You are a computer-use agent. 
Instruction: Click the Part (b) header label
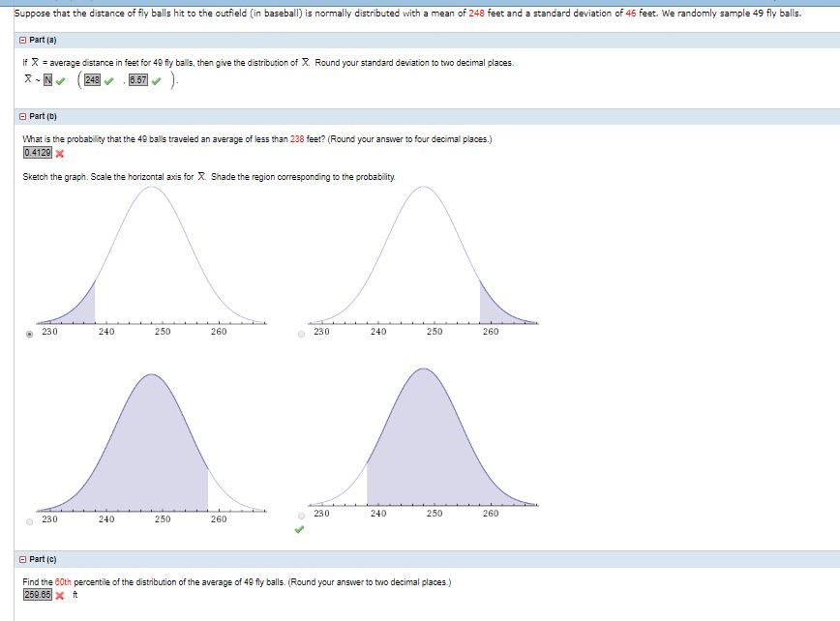point(43,116)
